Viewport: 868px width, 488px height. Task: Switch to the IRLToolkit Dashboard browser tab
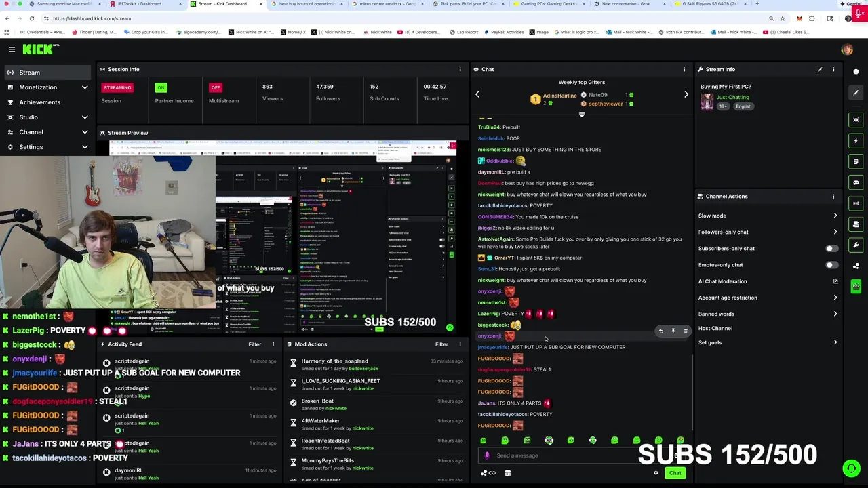[144, 4]
